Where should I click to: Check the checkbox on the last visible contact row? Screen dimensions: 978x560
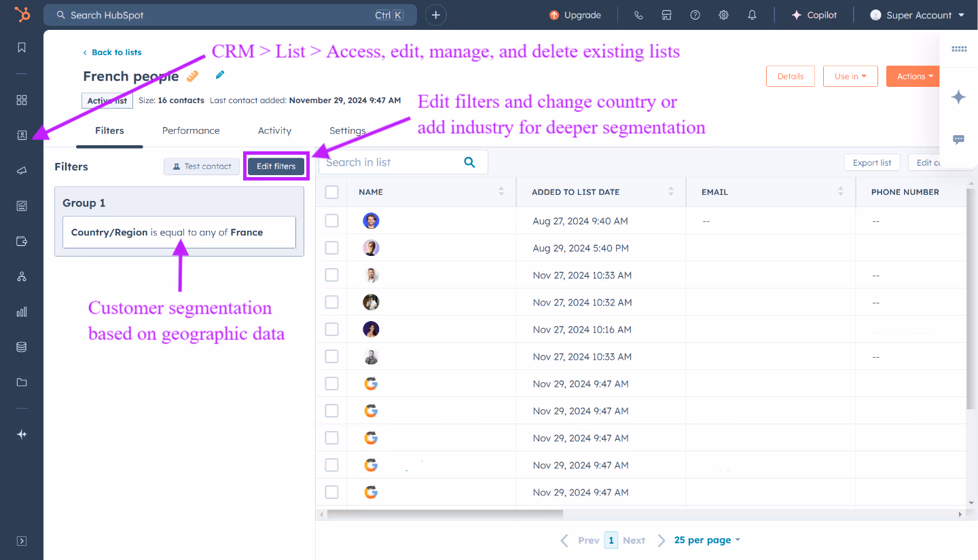pyautogui.click(x=331, y=491)
